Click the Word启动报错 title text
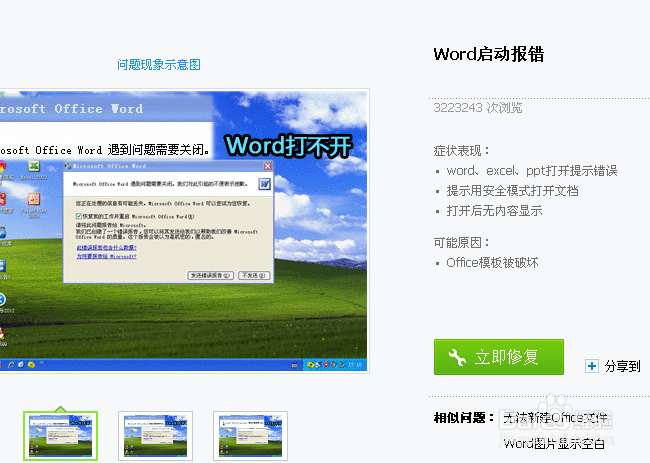Image resolution: width=650 pixels, height=463 pixels. (x=488, y=54)
